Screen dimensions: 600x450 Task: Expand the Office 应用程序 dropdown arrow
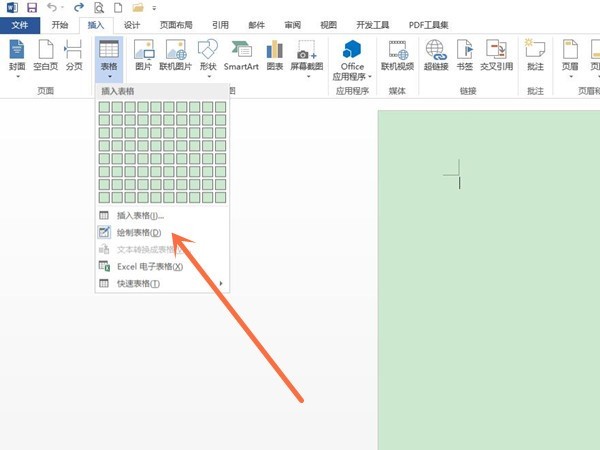pyautogui.click(x=370, y=77)
